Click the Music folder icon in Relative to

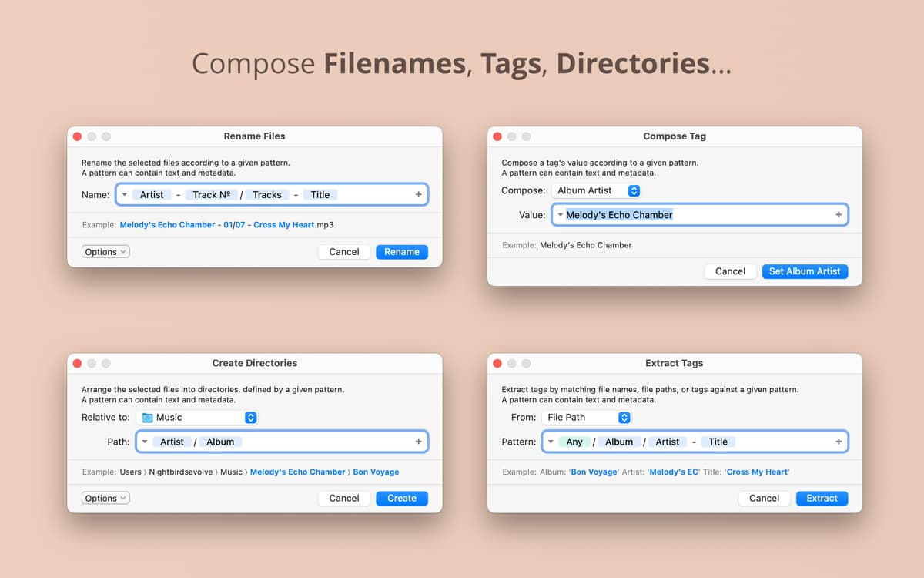148,418
